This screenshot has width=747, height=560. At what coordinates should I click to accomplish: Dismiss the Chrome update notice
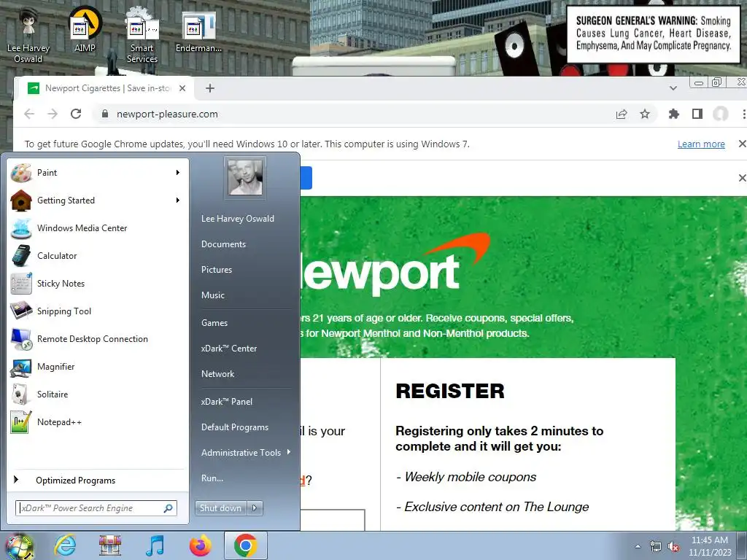coord(742,144)
